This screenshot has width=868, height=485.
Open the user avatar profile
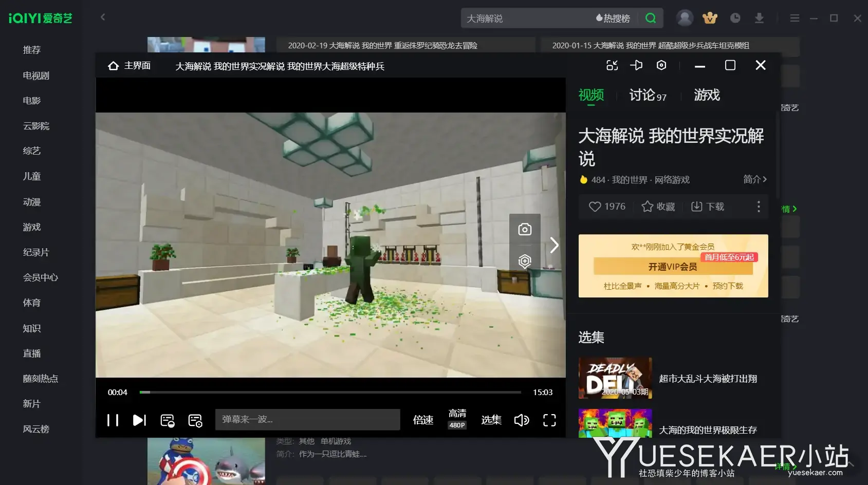click(685, 18)
